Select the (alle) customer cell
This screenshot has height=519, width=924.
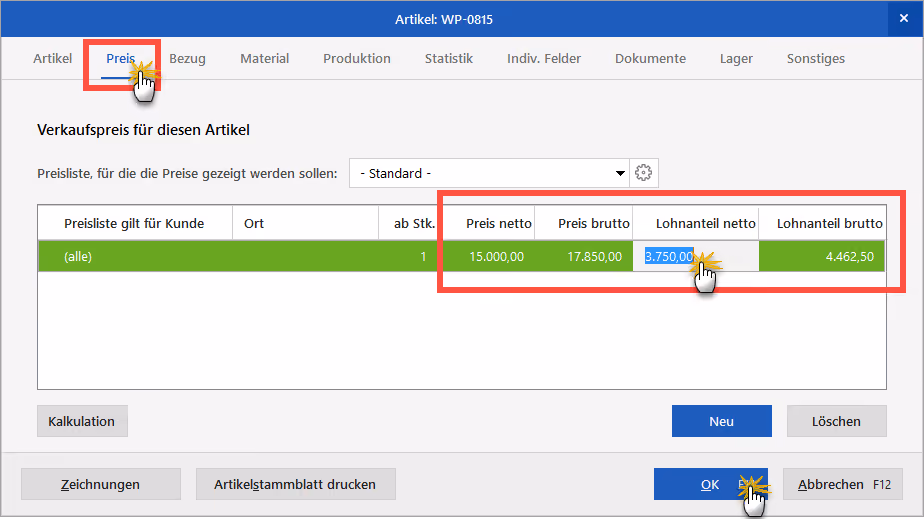136,256
